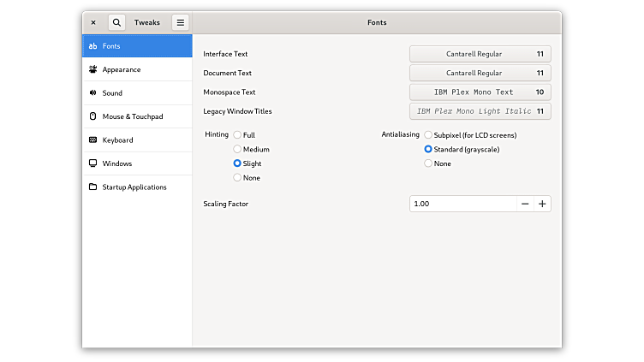
Task: Open Monospace Text font chooser
Action: pyautogui.click(x=480, y=92)
